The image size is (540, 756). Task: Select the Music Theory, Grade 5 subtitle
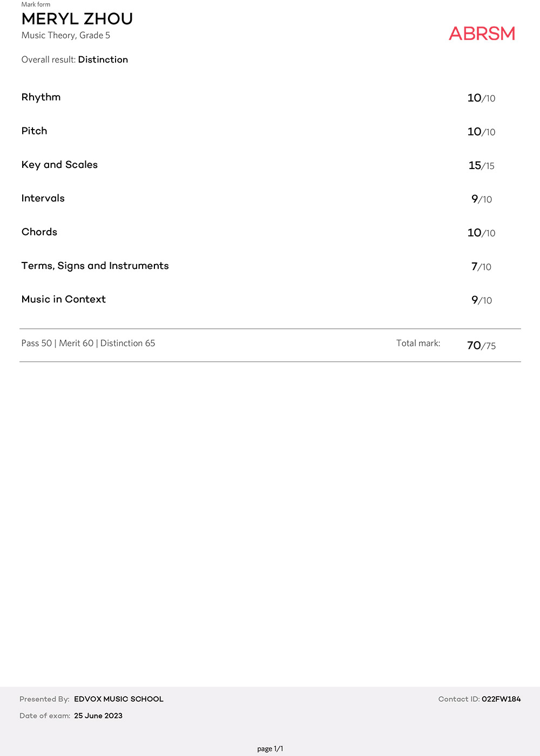coord(66,36)
